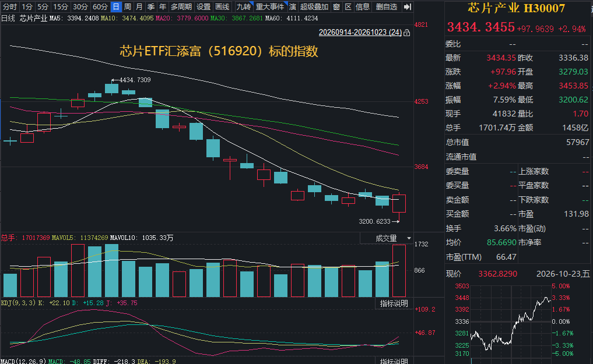
Task: Toggle the 九转 indicator
Action: (244, 7)
